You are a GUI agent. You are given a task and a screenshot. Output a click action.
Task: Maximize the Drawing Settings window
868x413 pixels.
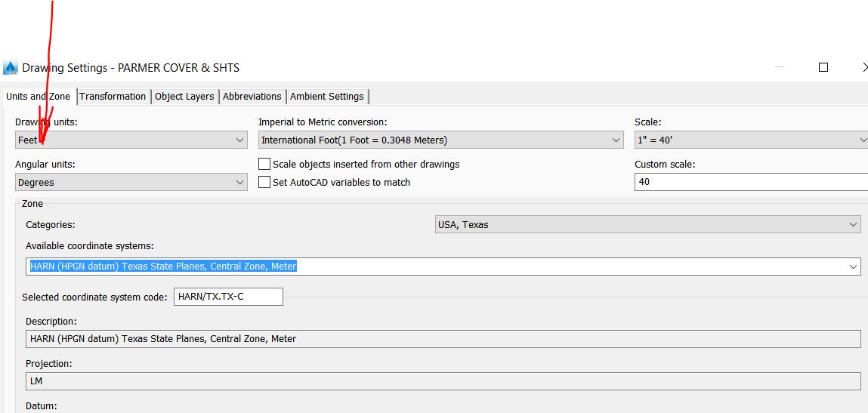(x=823, y=67)
